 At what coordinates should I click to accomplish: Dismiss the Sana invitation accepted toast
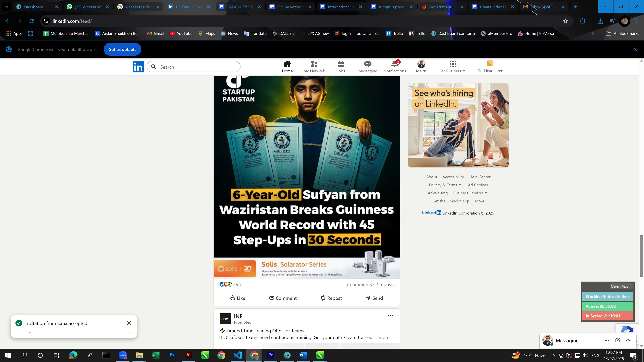click(129, 323)
